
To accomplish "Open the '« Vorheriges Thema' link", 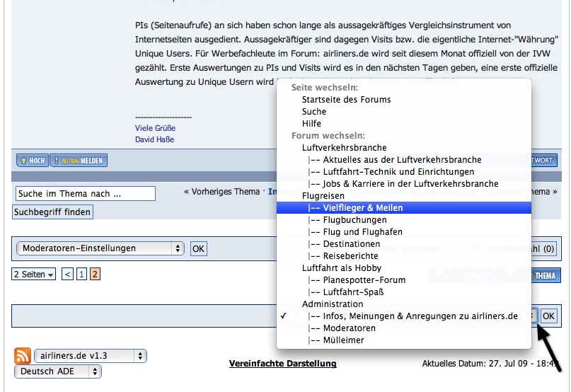I will point(221,192).
